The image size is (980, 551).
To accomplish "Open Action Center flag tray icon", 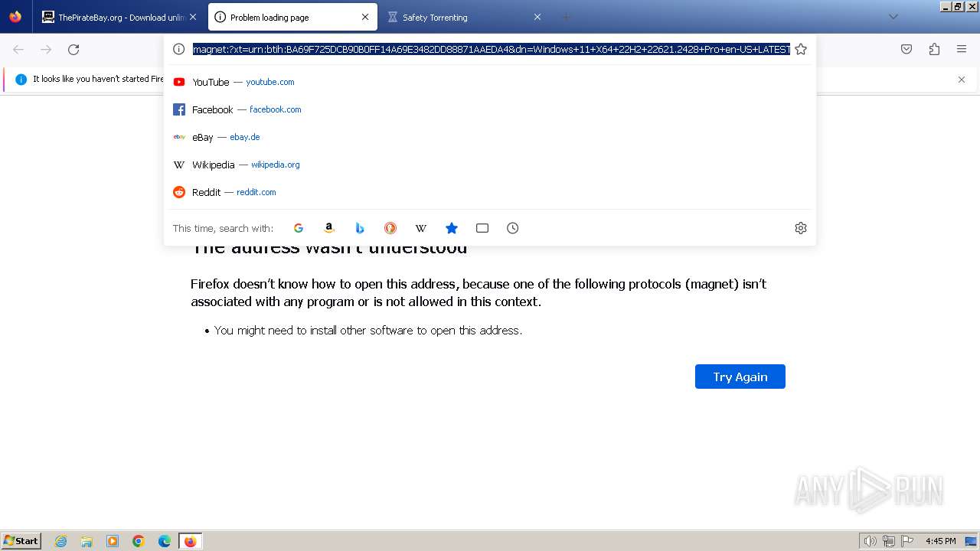I will coord(907,541).
